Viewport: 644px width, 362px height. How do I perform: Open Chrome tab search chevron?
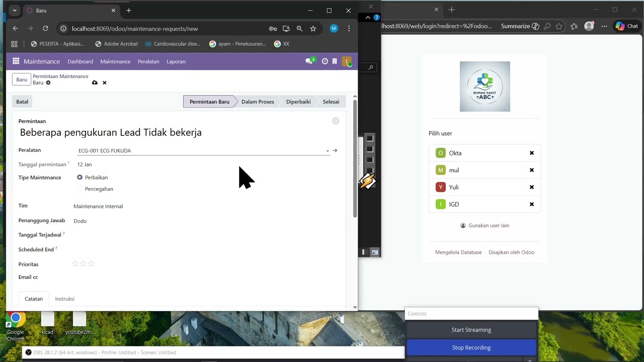click(x=15, y=10)
